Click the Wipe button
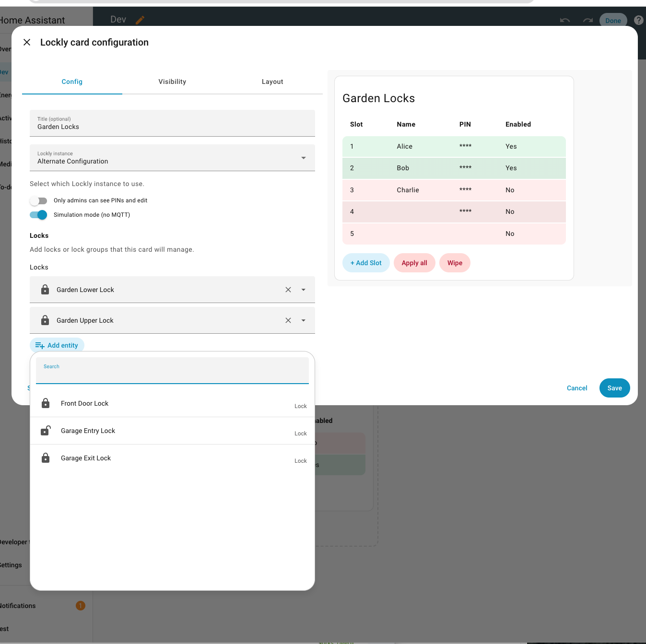The image size is (646, 644). (x=455, y=263)
